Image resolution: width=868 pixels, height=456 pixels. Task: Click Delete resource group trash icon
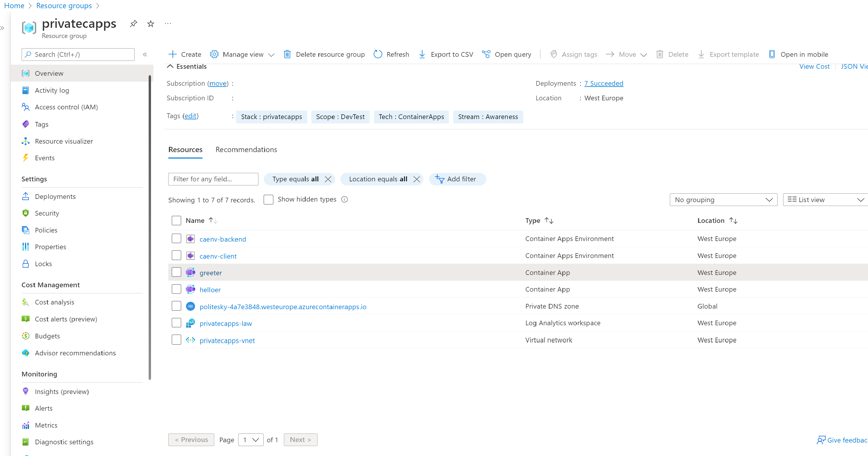287,54
